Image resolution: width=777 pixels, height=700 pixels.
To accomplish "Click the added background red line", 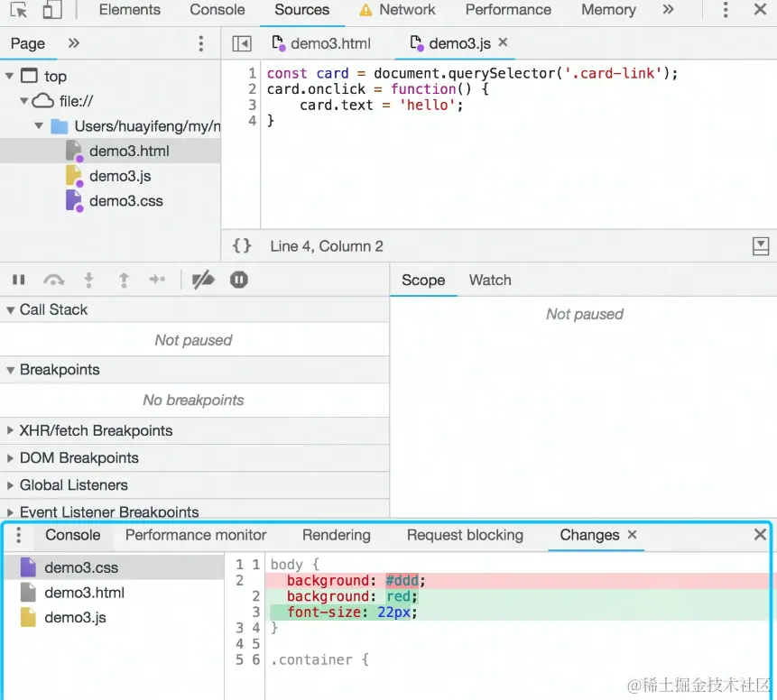I will click(517, 596).
